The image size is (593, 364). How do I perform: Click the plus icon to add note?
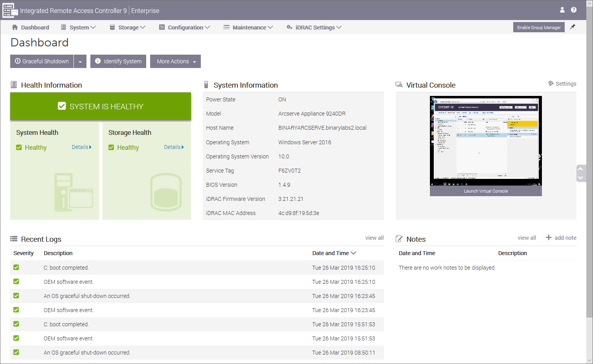pos(549,237)
